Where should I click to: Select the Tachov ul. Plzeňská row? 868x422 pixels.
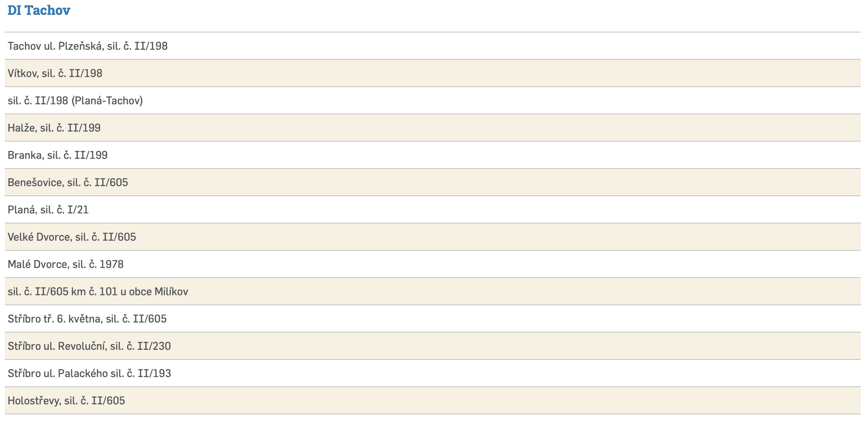pyautogui.click(x=87, y=46)
